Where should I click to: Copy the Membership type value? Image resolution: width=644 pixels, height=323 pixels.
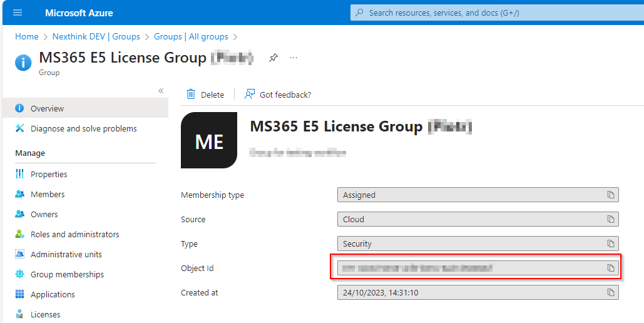click(x=611, y=195)
